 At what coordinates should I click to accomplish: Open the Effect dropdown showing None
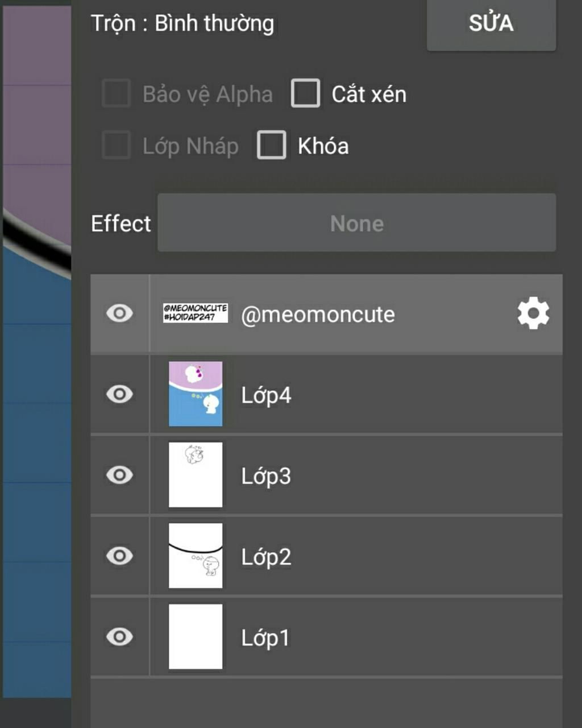point(356,223)
